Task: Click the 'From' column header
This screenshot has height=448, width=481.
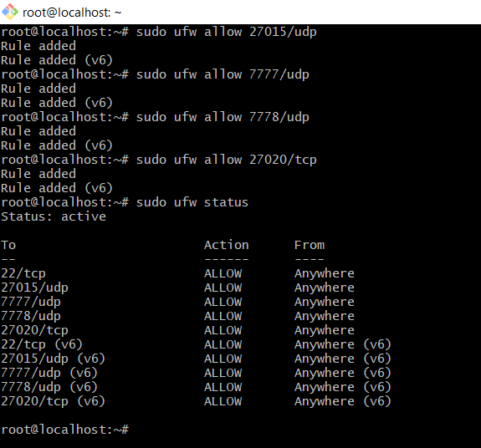Action: tap(310, 245)
